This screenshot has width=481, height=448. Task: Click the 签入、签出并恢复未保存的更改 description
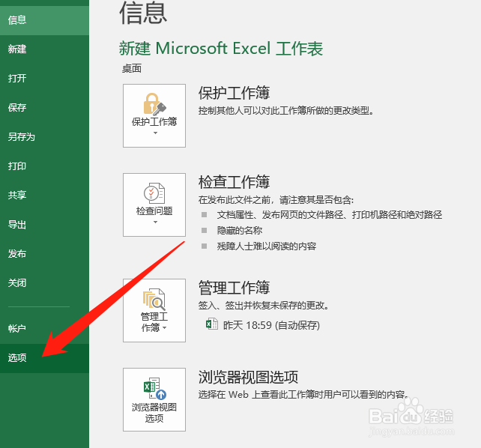264,306
